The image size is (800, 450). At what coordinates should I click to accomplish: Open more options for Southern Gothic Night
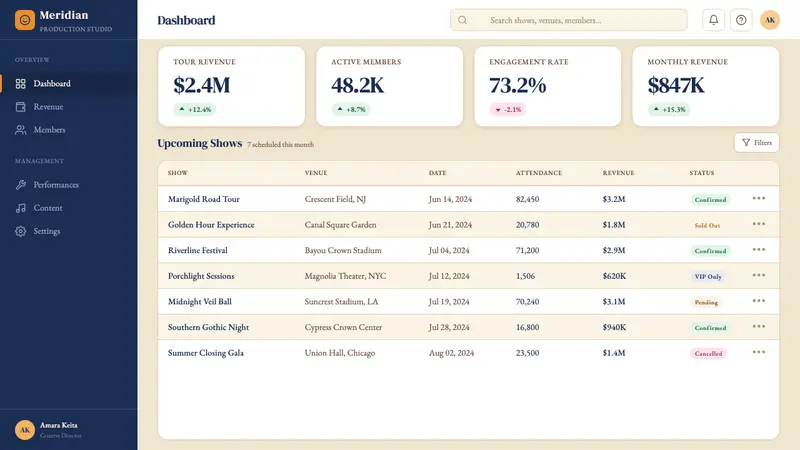pyautogui.click(x=759, y=327)
